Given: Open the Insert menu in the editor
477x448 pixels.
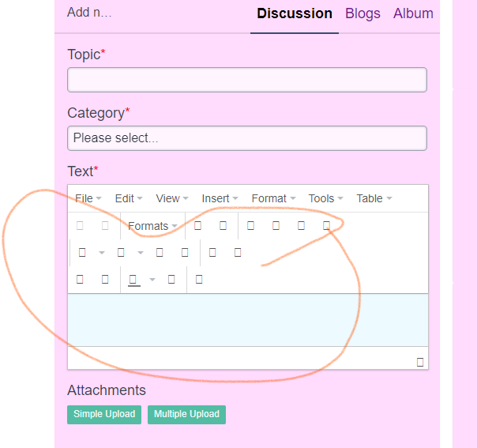Looking at the screenshot, I should pyautogui.click(x=220, y=198).
